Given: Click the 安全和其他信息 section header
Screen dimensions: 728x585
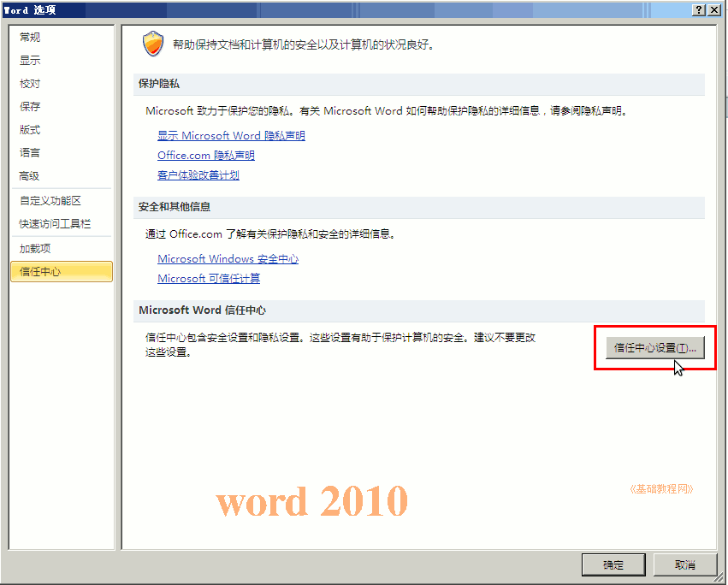Looking at the screenshot, I should pyautogui.click(x=419, y=207).
